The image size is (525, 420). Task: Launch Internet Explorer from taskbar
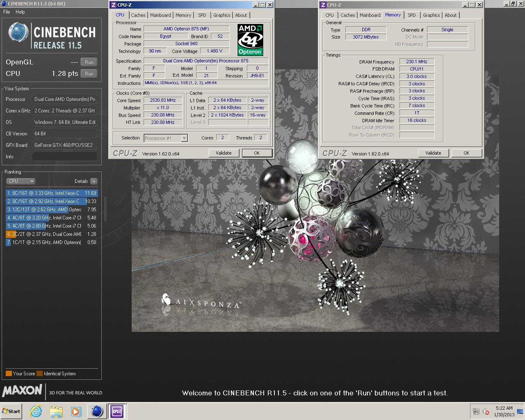(x=36, y=411)
